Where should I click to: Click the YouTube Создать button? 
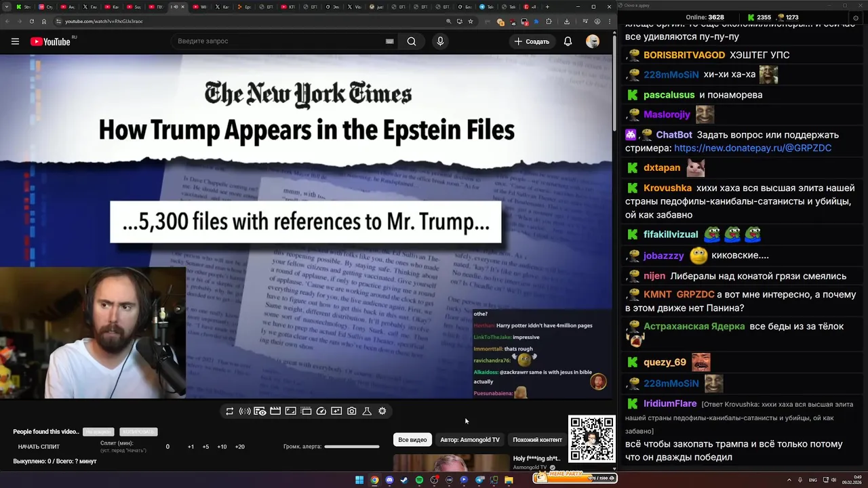tap(531, 41)
